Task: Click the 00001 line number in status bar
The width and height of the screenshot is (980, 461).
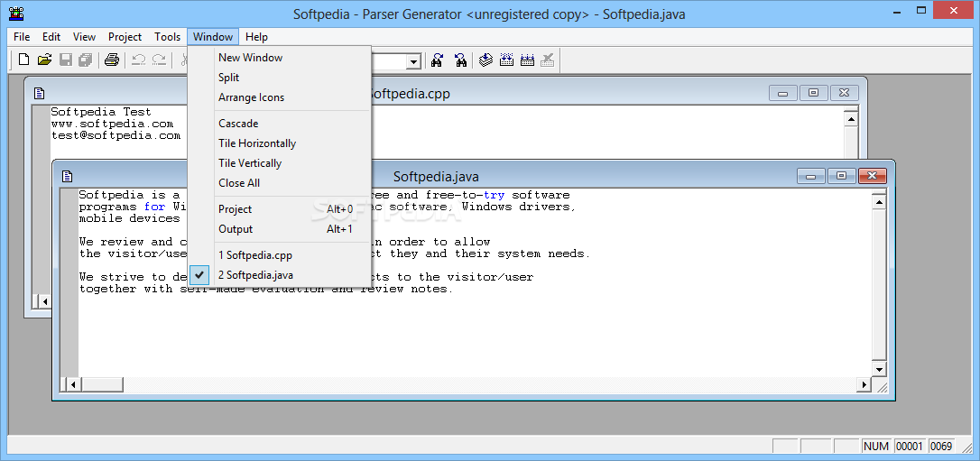Action: [910, 446]
